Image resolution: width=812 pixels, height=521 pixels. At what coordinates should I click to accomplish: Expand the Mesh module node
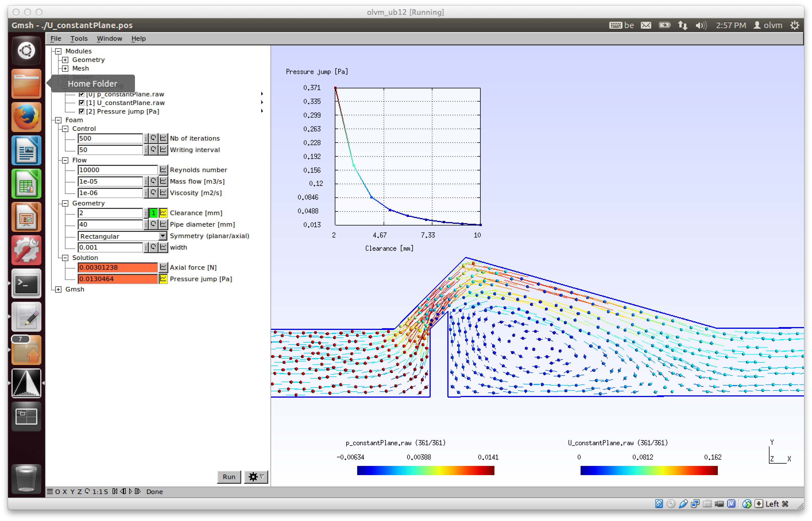pos(65,68)
